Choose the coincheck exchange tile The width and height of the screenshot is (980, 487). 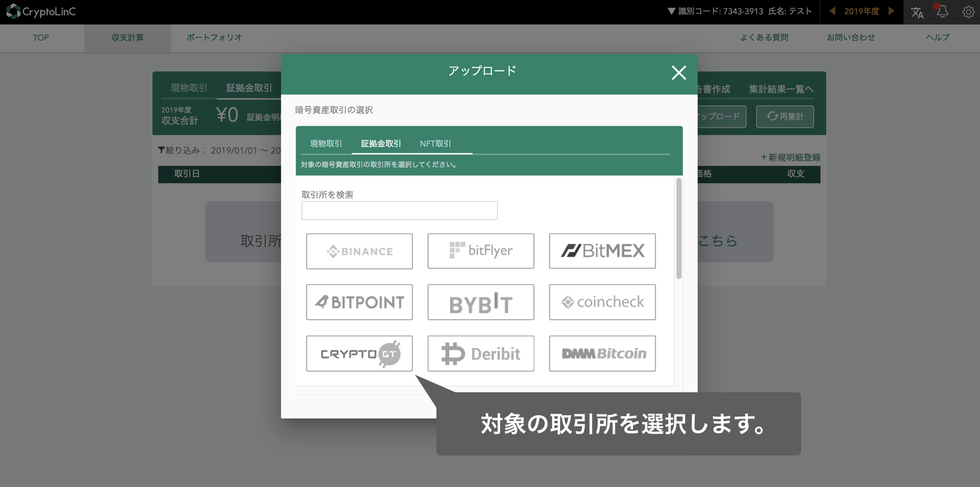pyautogui.click(x=602, y=302)
